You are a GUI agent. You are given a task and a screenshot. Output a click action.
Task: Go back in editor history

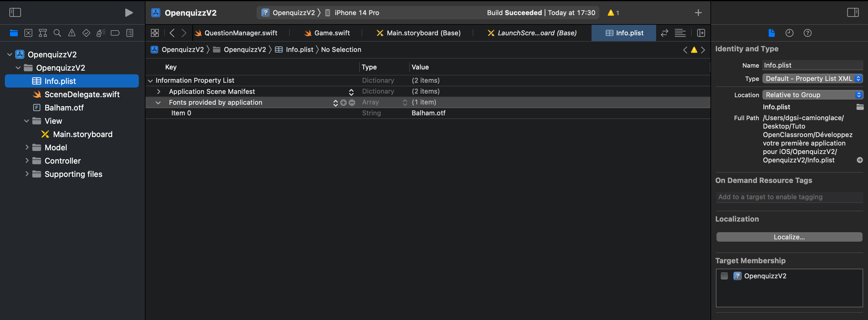pos(172,33)
